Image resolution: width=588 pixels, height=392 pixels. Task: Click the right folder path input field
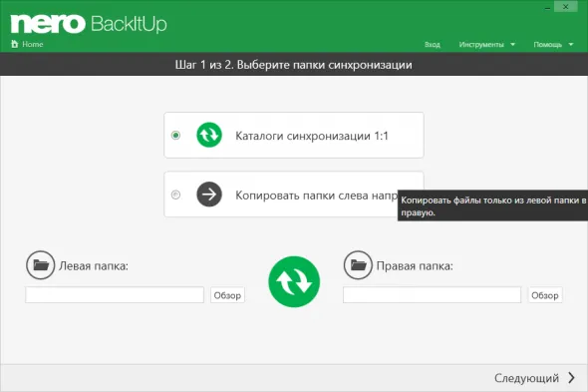(x=432, y=295)
